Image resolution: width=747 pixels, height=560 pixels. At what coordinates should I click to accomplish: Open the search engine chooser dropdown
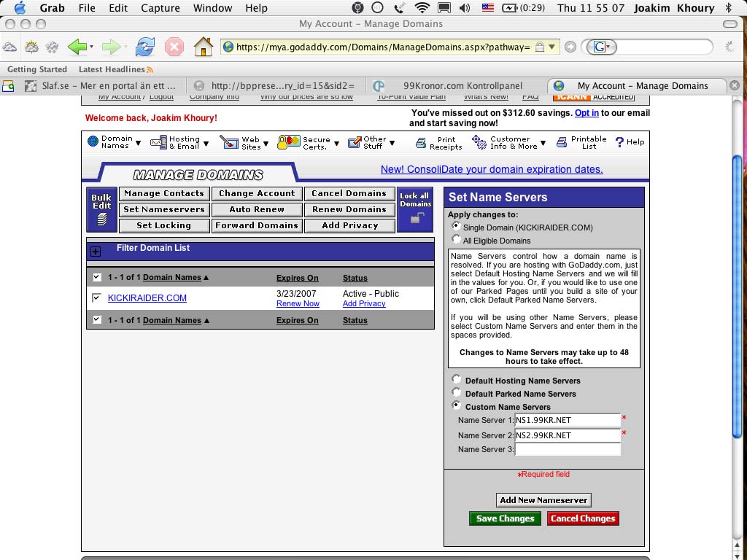coord(601,47)
